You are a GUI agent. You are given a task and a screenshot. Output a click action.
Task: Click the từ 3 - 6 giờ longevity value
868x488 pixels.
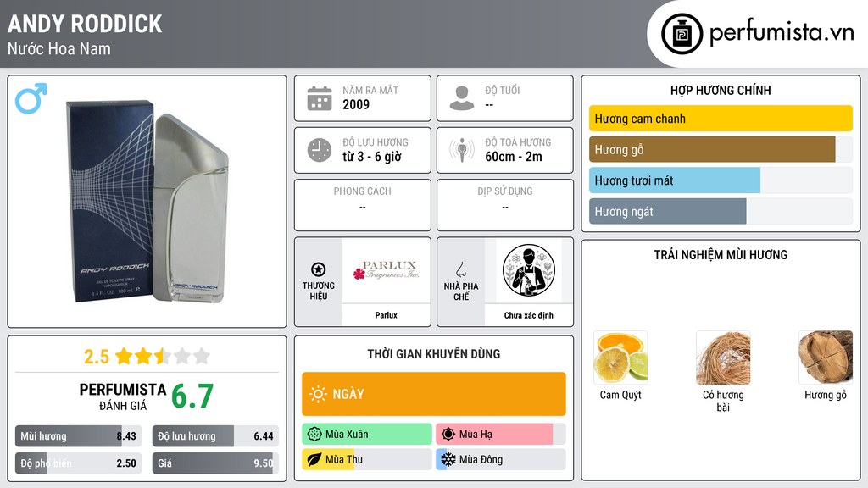point(372,157)
